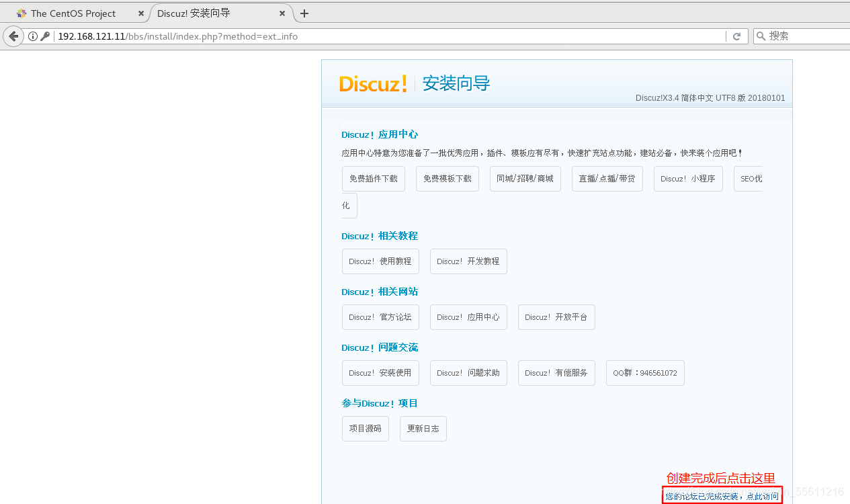Click the browser back arrow button

pos(13,36)
